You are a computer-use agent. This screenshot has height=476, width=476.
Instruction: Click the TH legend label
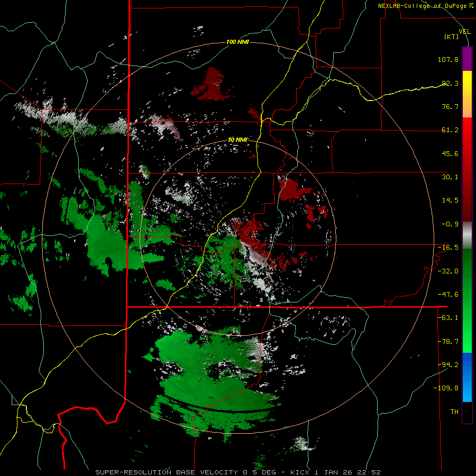(454, 412)
